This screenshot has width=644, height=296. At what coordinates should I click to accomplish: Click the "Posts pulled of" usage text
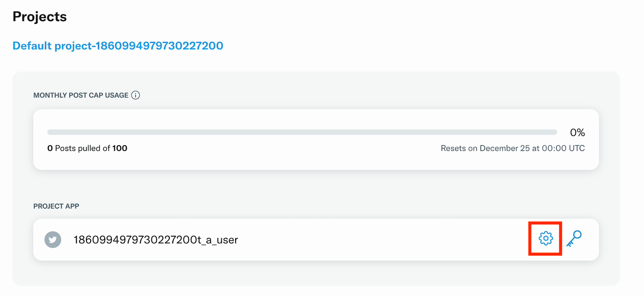[x=83, y=148]
